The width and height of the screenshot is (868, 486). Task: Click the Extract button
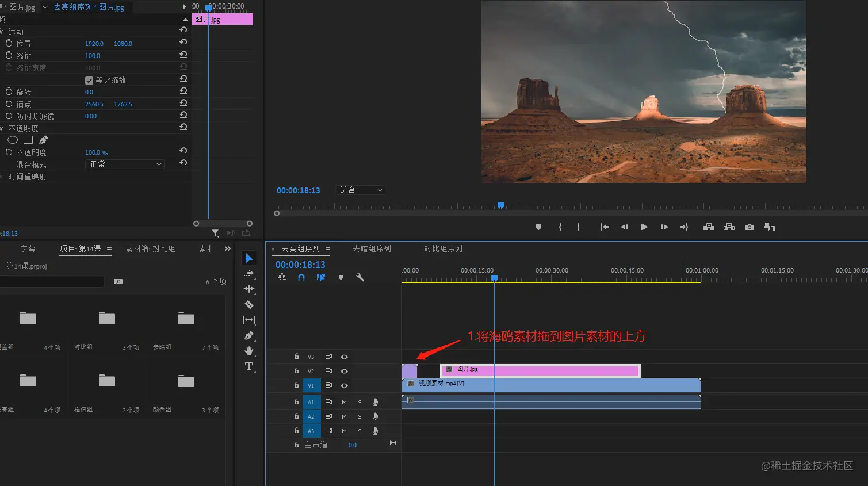pos(729,227)
